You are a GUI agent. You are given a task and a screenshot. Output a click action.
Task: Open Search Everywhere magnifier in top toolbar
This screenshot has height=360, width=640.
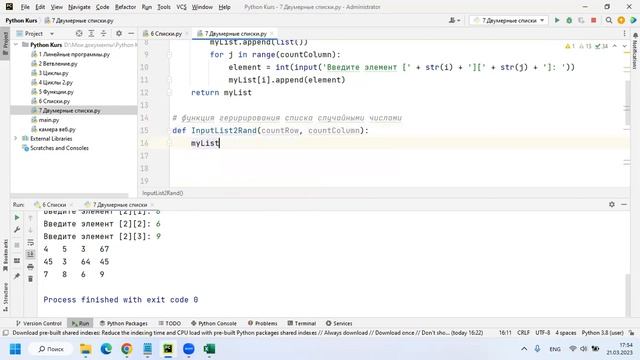coord(609,20)
